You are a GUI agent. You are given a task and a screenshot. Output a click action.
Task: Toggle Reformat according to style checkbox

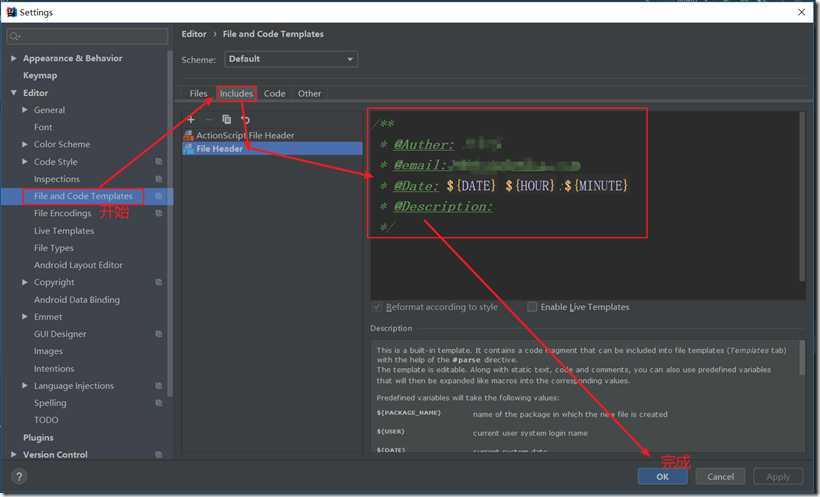click(x=376, y=307)
